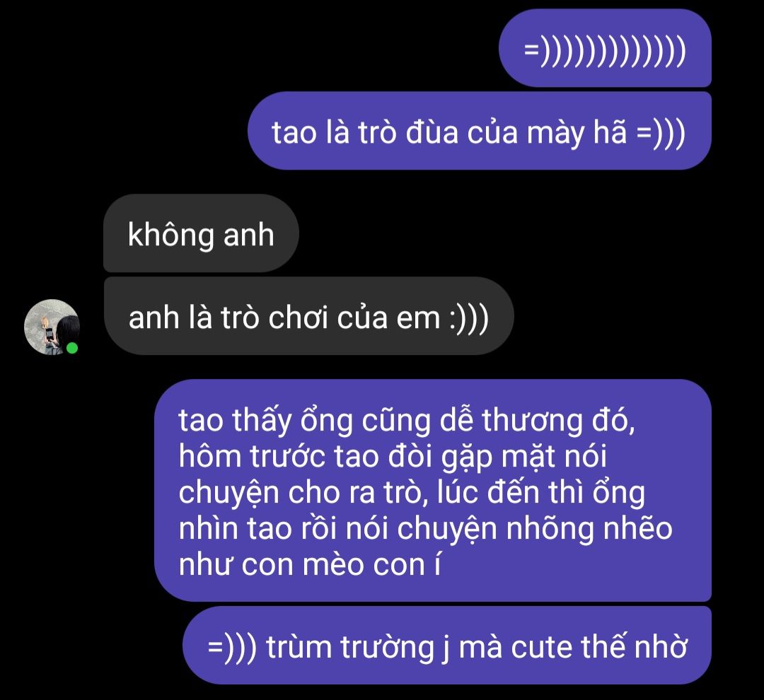Tap the "anh là trò chơi của em" message
The image size is (764, 700).
click(x=308, y=316)
